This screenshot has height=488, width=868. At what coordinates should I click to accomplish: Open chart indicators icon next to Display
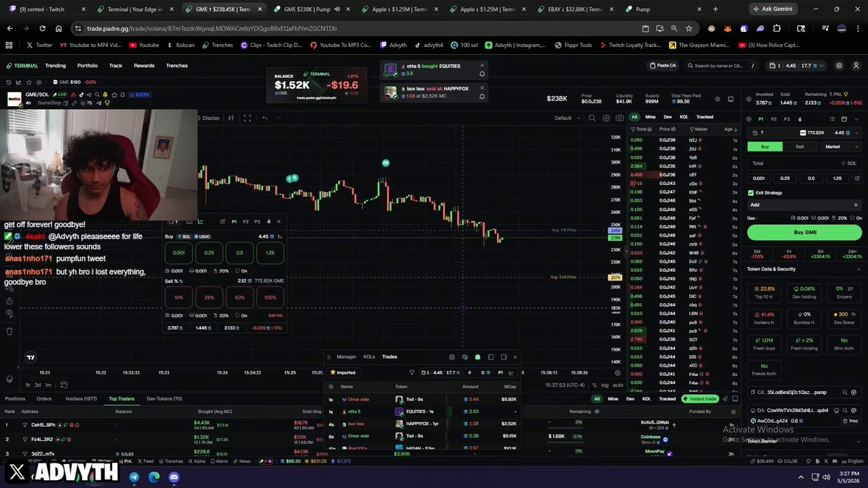click(x=231, y=118)
